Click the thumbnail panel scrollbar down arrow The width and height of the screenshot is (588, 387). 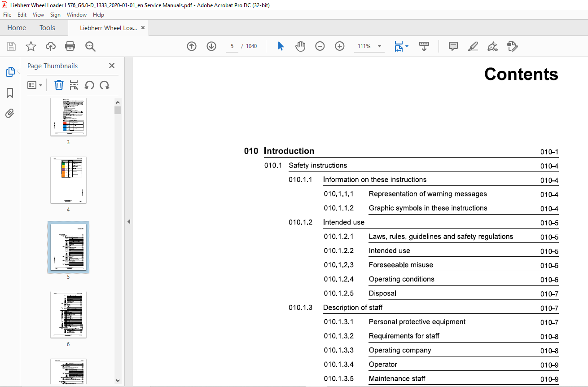(118, 380)
